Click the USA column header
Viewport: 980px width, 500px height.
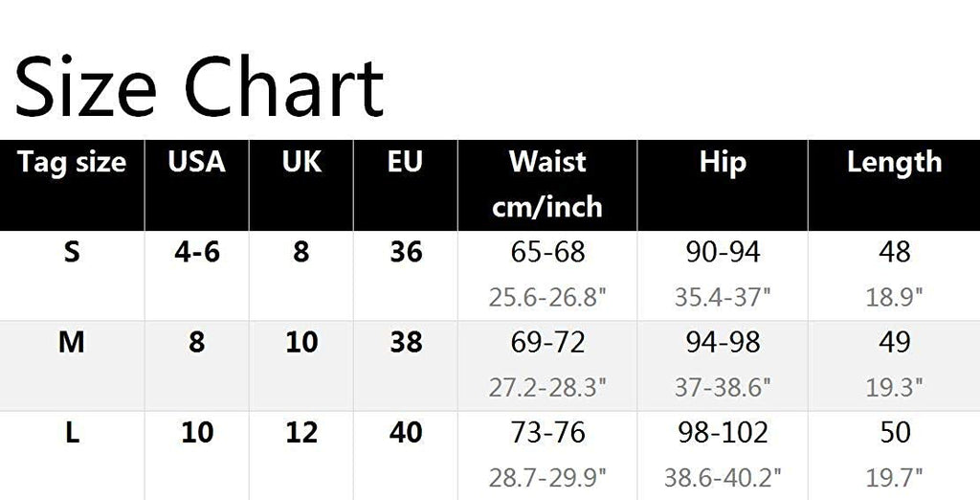196,162
